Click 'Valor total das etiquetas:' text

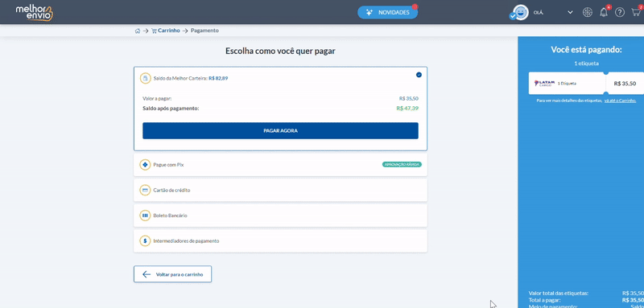pos(559,294)
